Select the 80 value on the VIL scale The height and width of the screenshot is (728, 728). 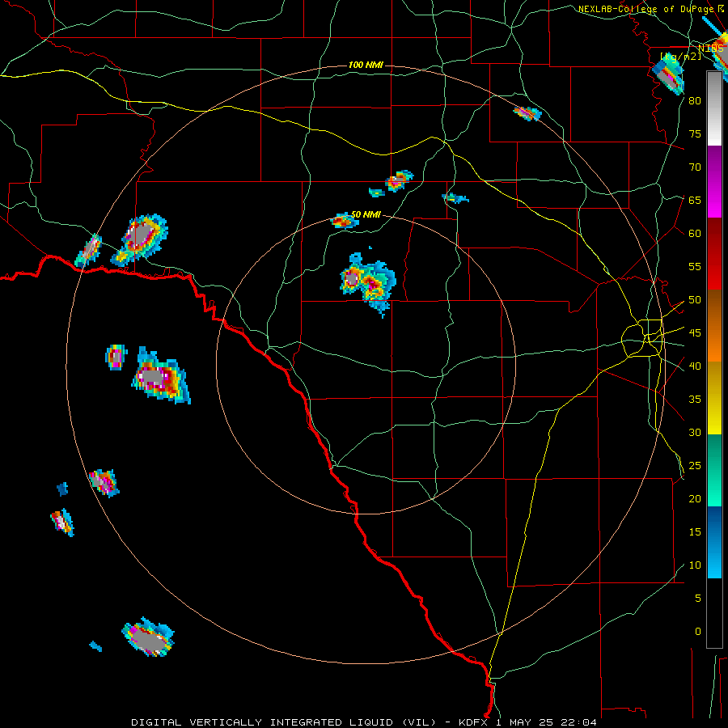[x=695, y=101]
